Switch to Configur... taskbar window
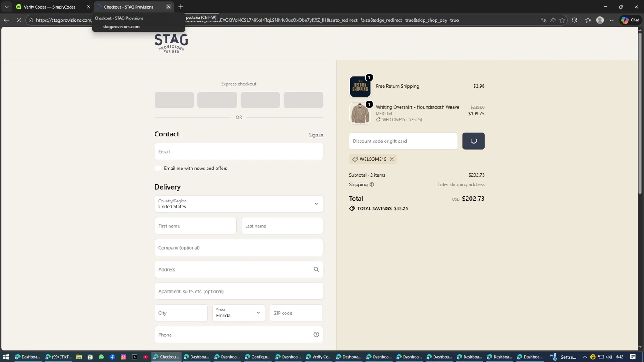 click(x=258, y=357)
